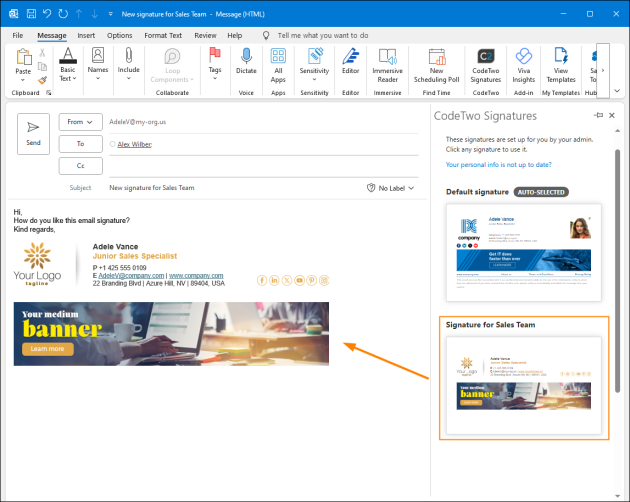Click pane scrollbar down arrow
Viewport: 630px width, 502px height.
click(618, 496)
